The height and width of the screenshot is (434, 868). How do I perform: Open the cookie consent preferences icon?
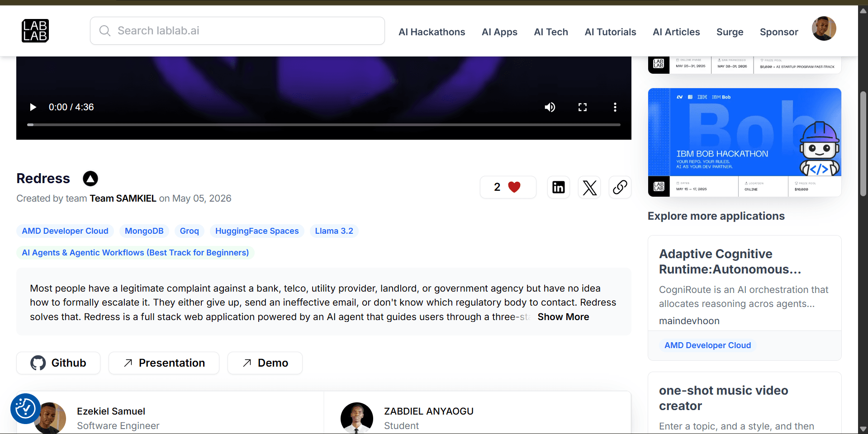point(25,409)
